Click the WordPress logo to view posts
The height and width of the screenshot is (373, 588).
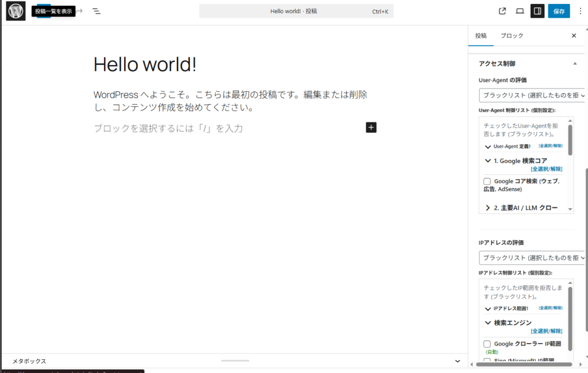coord(16,11)
